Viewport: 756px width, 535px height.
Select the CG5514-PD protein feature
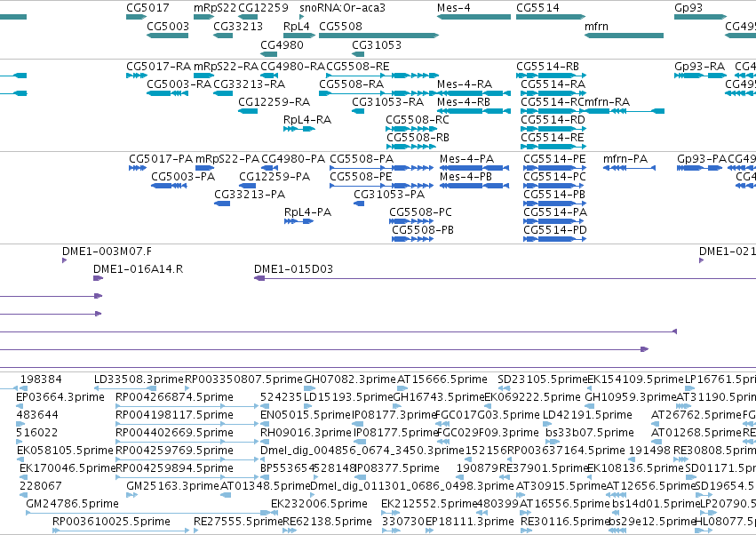click(554, 239)
